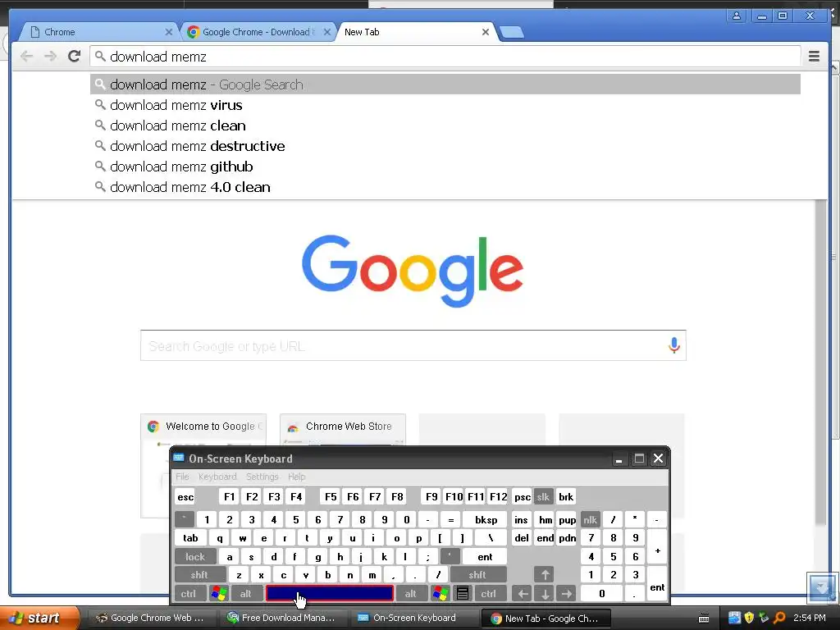Toggle the left shft key
Screen dimensions: 840x630
tap(199, 575)
